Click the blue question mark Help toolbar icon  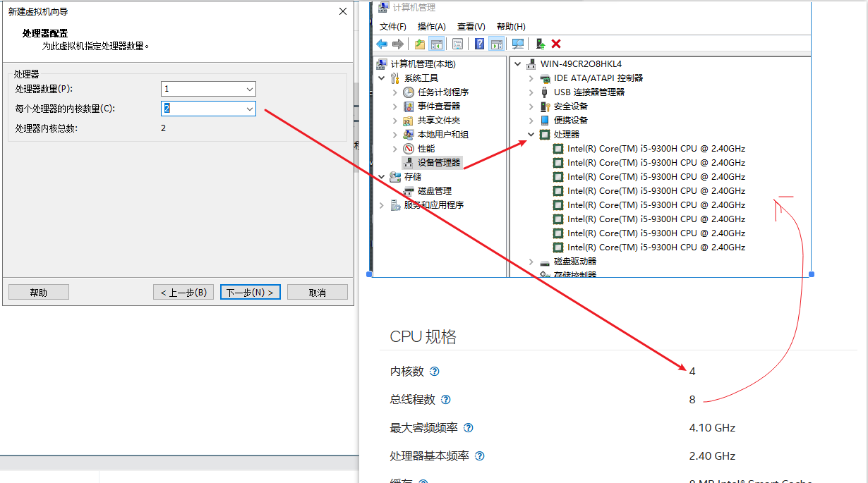tap(480, 44)
